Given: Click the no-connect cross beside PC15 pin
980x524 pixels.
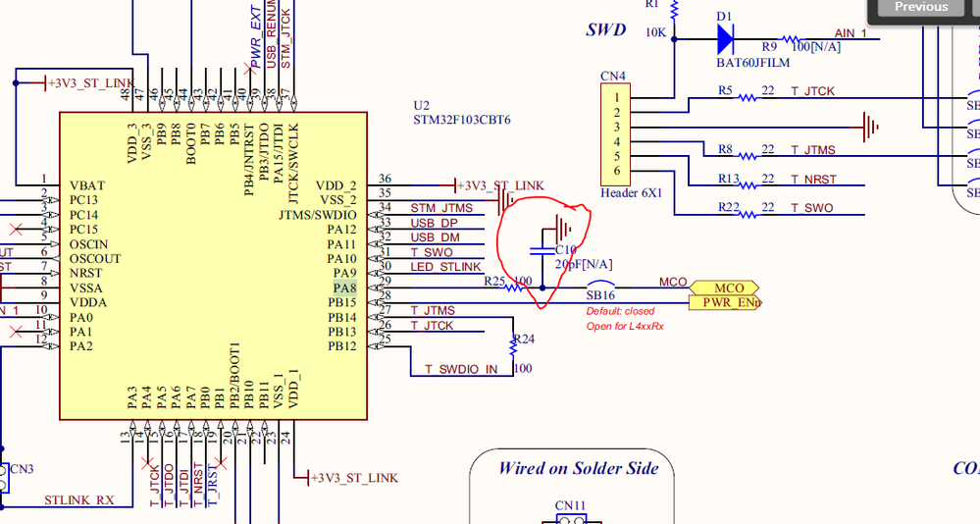Looking at the screenshot, I should (x=17, y=230).
